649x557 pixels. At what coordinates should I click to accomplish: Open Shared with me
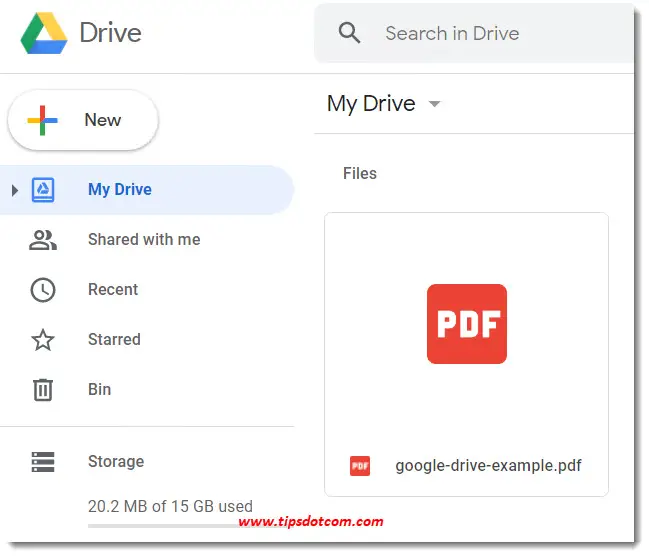144,240
